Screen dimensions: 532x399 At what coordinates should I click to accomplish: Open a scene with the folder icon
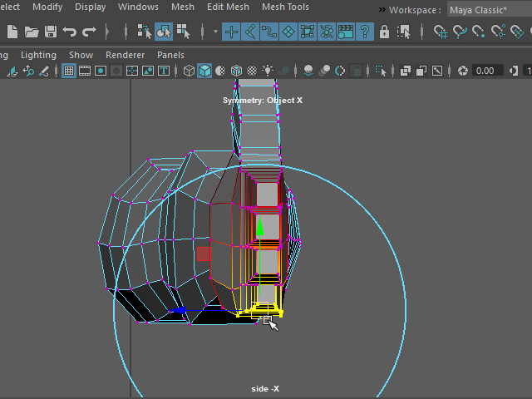coord(32,32)
